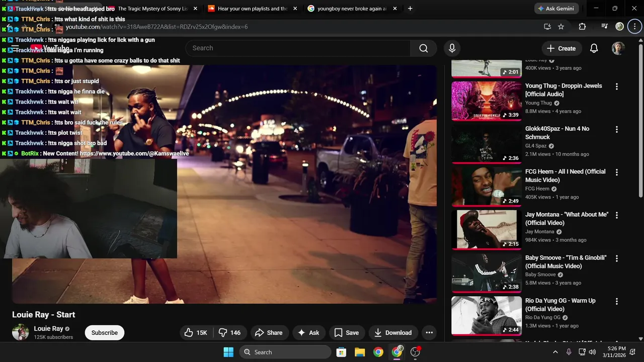Screen dimensions: 644x362
Task: Open the Share dialog for the video
Action: coord(269,333)
